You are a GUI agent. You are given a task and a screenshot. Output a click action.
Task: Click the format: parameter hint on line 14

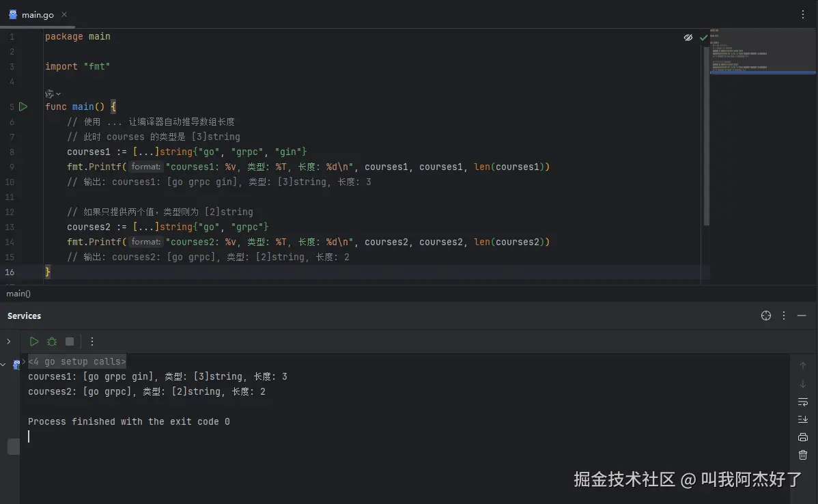pyautogui.click(x=145, y=242)
